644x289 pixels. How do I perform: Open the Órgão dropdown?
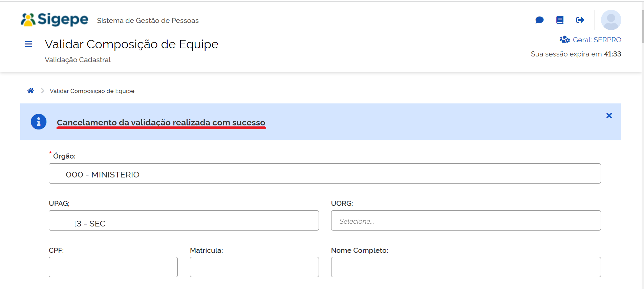[324, 174]
